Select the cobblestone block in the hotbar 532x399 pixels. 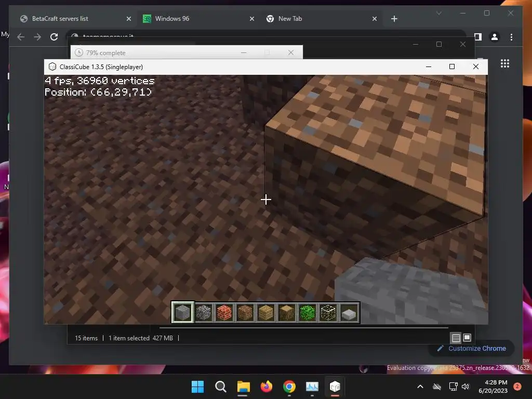coord(204,312)
